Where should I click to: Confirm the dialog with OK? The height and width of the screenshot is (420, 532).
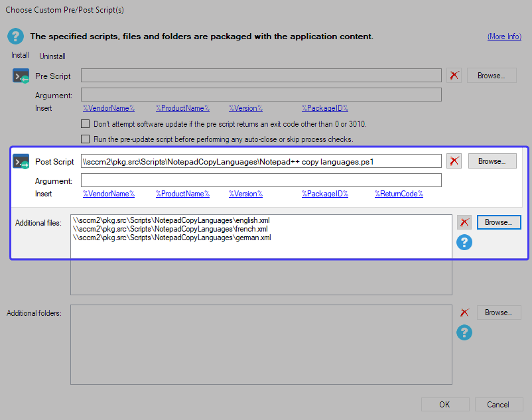[x=445, y=404]
